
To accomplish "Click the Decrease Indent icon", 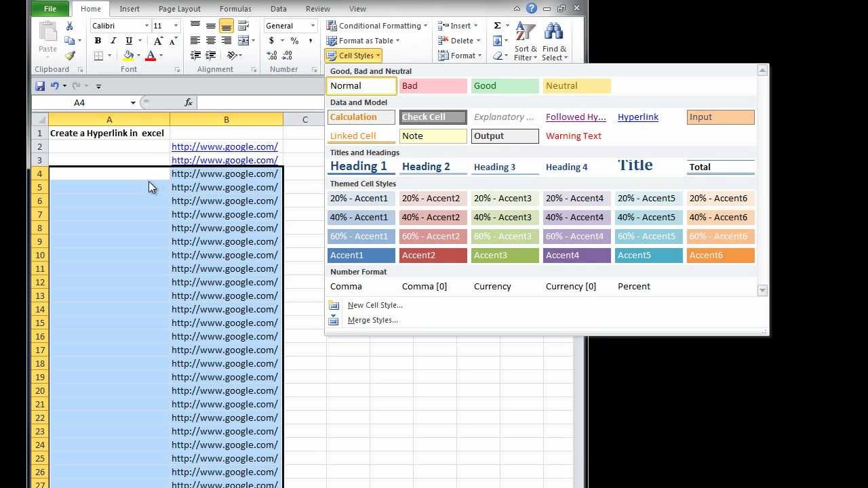I will pyautogui.click(x=195, y=56).
